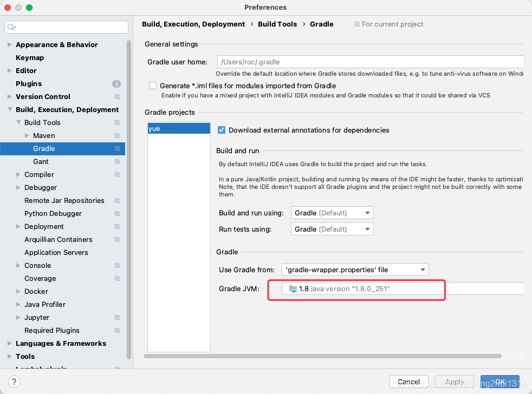Click the project-scope icon beside Gant

click(116, 161)
